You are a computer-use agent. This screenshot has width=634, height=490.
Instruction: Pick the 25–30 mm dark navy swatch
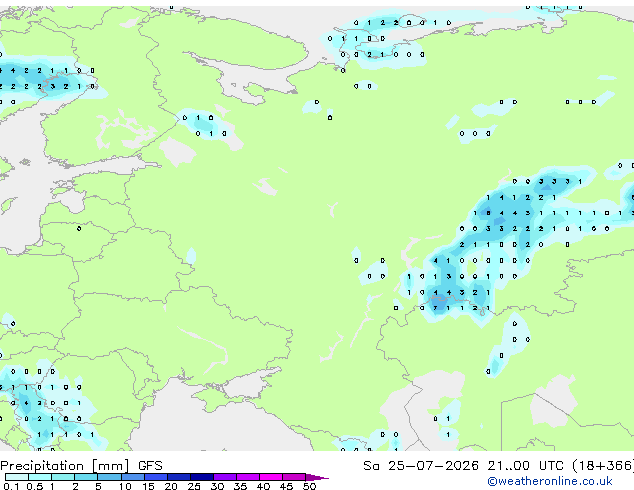[201, 477]
